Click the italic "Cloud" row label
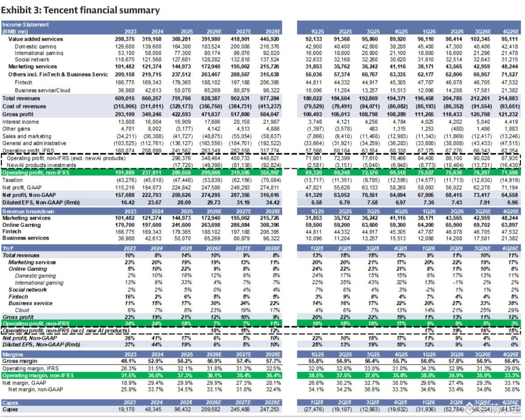The height and width of the screenshot is (420, 525). pos(22,310)
